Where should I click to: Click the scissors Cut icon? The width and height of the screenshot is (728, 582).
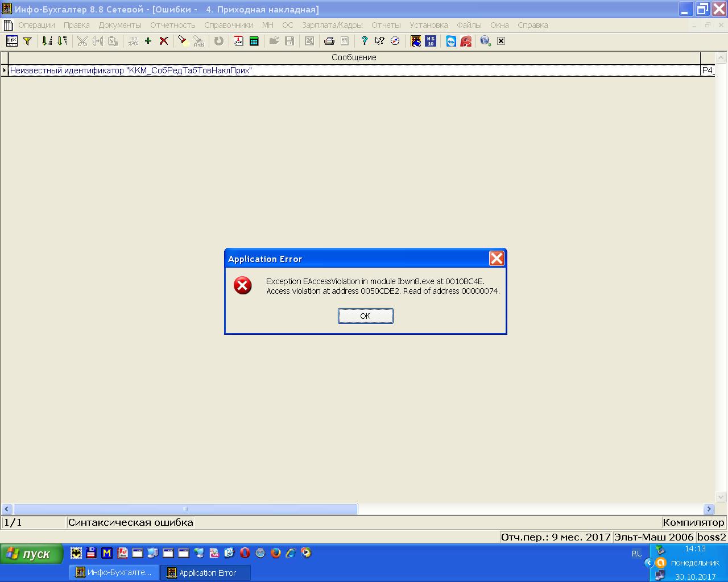click(x=82, y=41)
